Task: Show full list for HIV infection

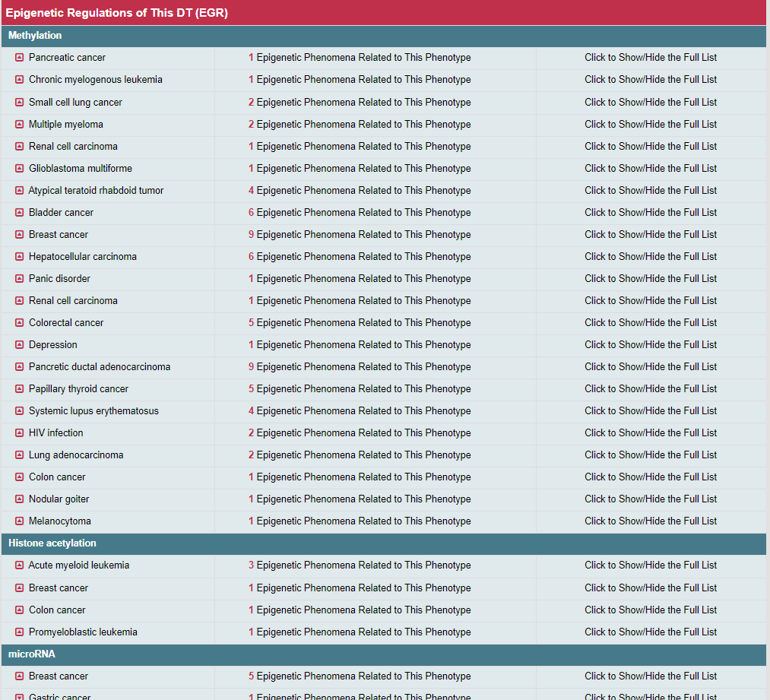Action: coord(651,433)
